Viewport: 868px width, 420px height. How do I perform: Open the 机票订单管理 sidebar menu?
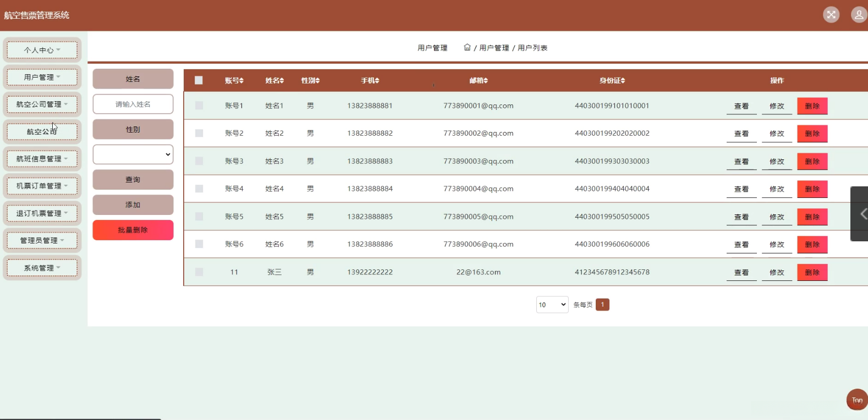[x=42, y=186]
